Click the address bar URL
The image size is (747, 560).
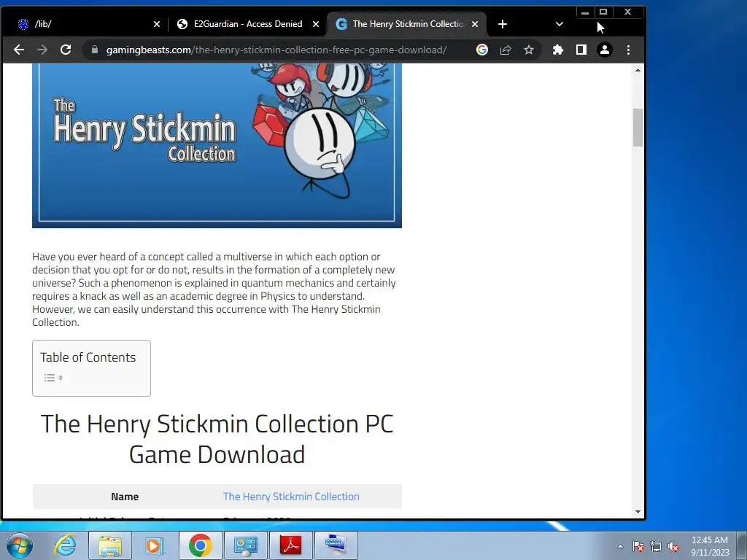tap(276, 50)
